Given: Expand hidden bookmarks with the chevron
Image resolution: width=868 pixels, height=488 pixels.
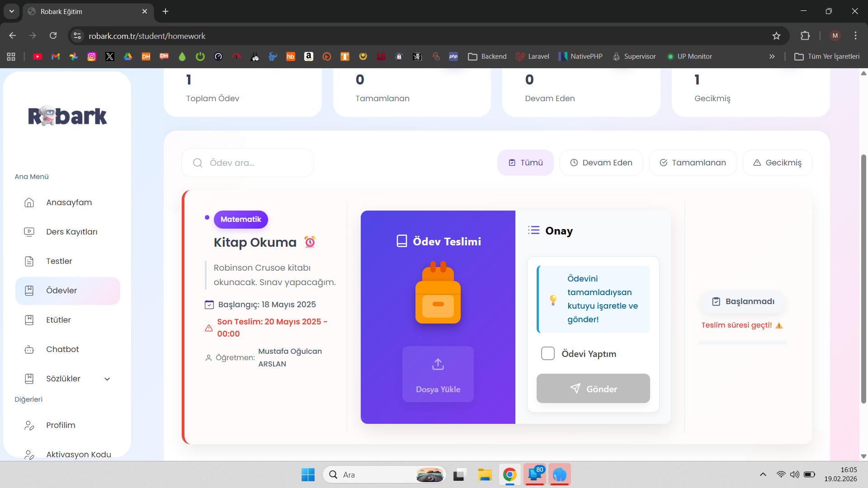Looking at the screenshot, I should pyautogui.click(x=772, y=56).
